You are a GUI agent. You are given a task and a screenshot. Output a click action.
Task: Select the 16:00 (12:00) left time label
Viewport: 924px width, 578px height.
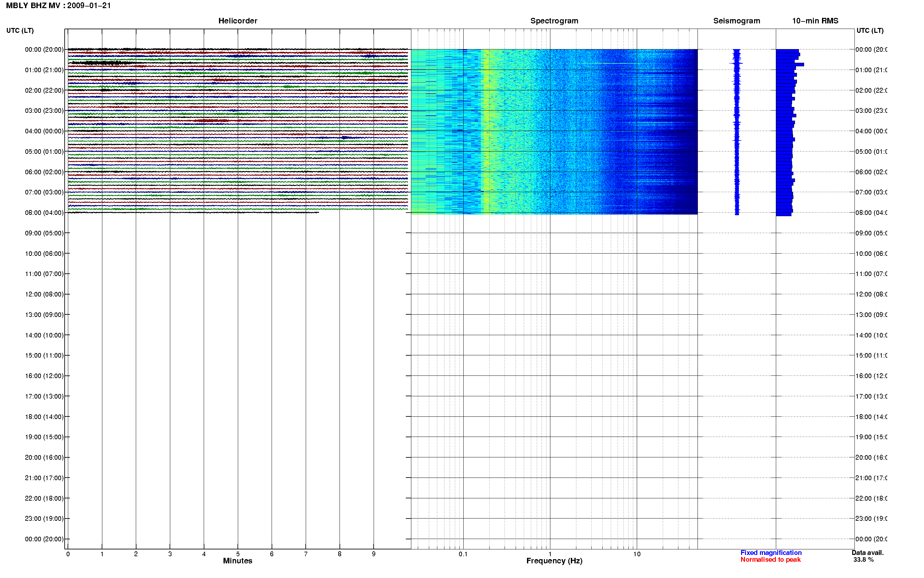pyautogui.click(x=44, y=376)
